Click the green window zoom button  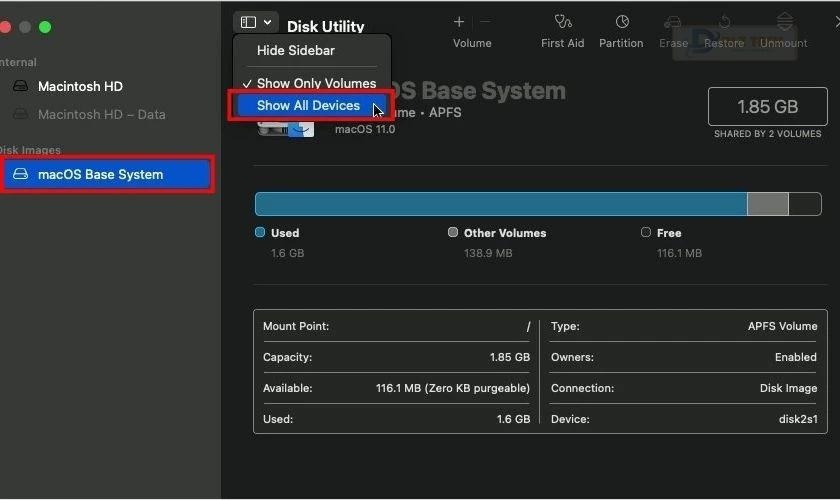[x=49, y=26]
